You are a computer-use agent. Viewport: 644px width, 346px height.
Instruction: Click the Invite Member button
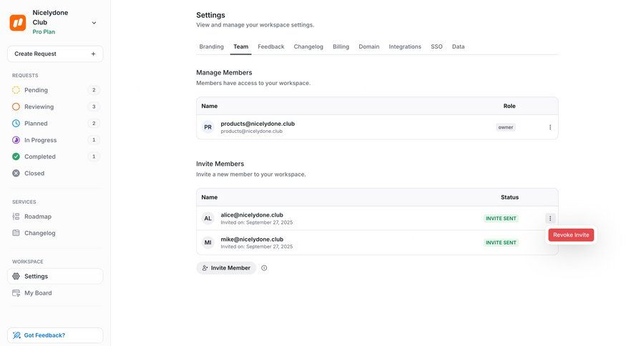pos(226,268)
